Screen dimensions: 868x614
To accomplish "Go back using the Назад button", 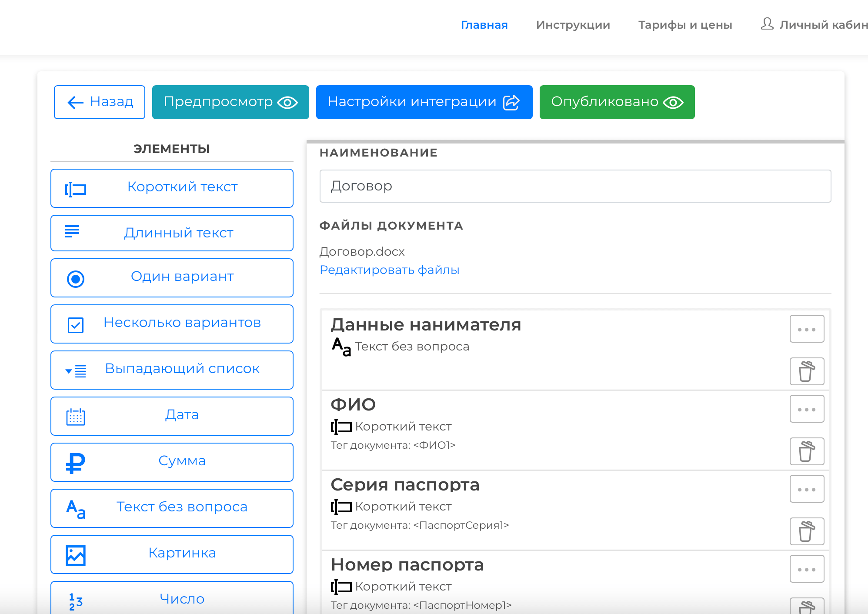I will 99,102.
